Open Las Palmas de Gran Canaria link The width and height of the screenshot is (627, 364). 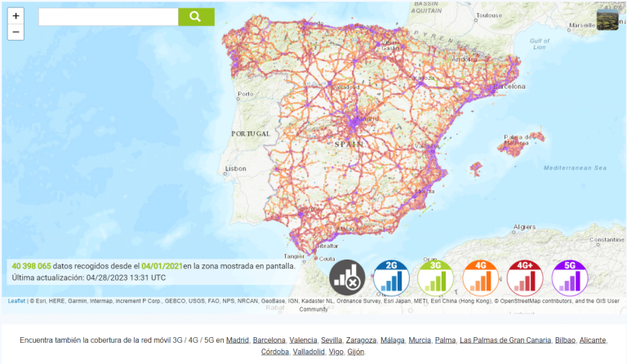pyautogui.click(x=505, y=340)
